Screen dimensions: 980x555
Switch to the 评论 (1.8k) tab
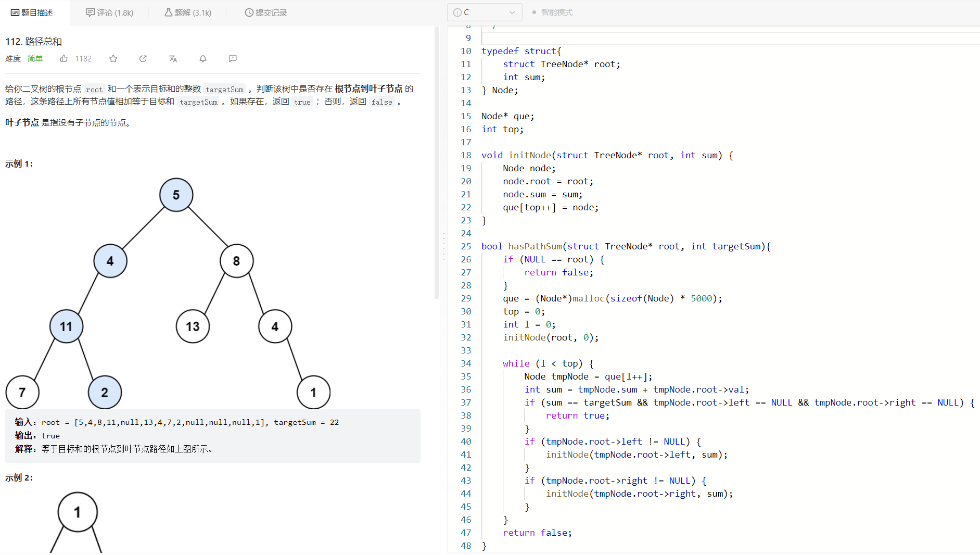point(110,12)
